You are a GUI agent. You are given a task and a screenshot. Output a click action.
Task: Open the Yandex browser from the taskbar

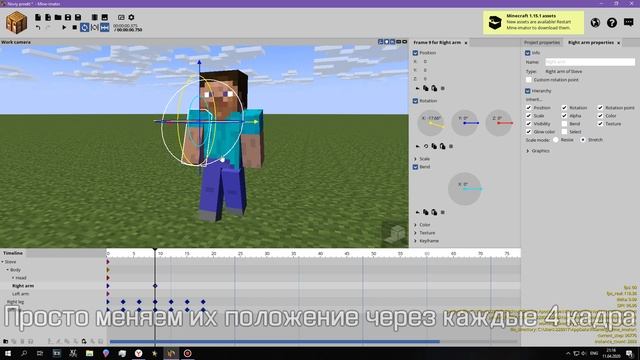(x=138, y=353)
